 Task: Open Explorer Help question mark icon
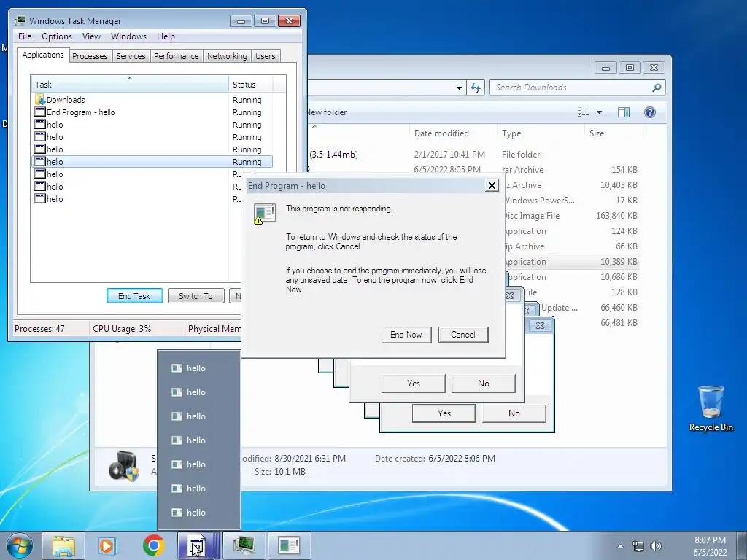point(650,112)
